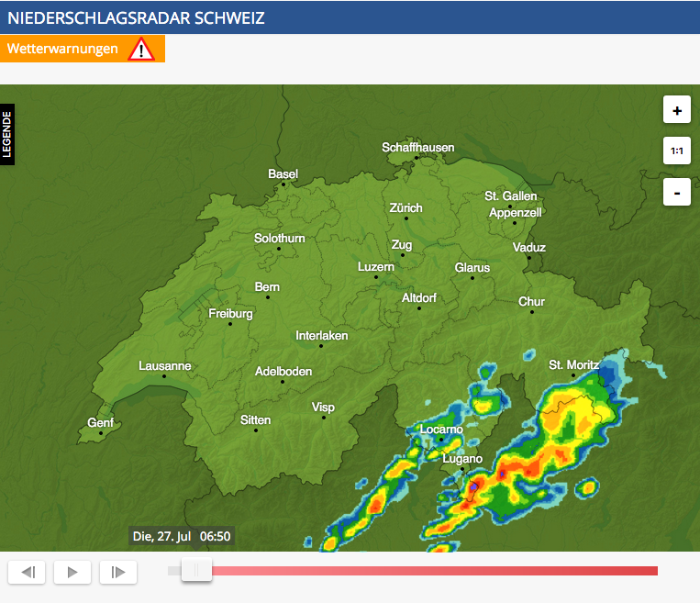Click the Freiburg city label
700x603 pixels.
click(230, 314)
